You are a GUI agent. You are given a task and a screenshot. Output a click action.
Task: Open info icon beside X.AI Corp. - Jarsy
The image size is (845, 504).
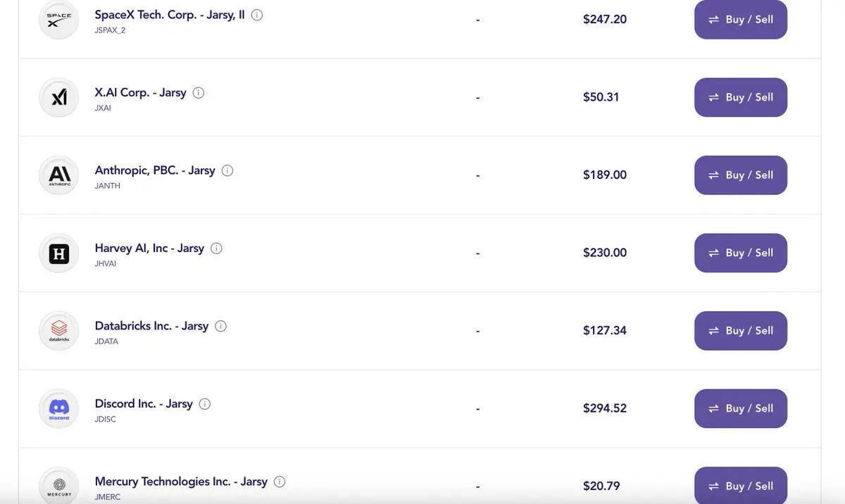(x=199, y=93)
